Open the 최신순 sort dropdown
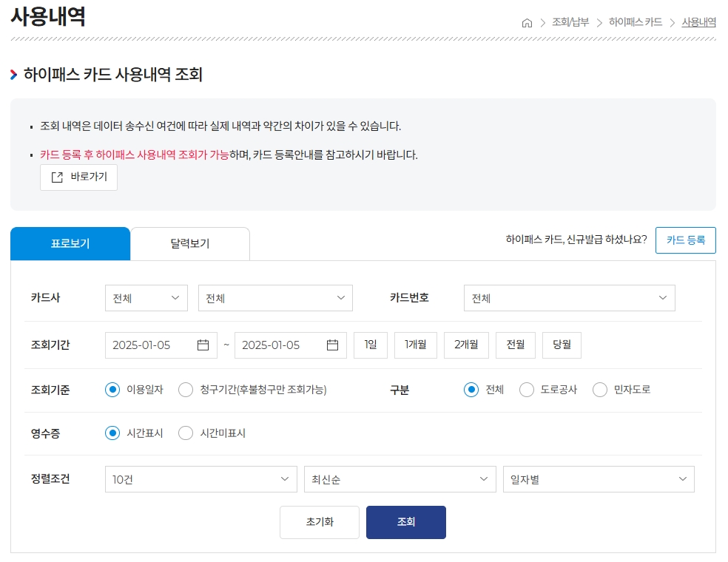The height and width of the screenshot is (562, 728). [x=400, y=478]
